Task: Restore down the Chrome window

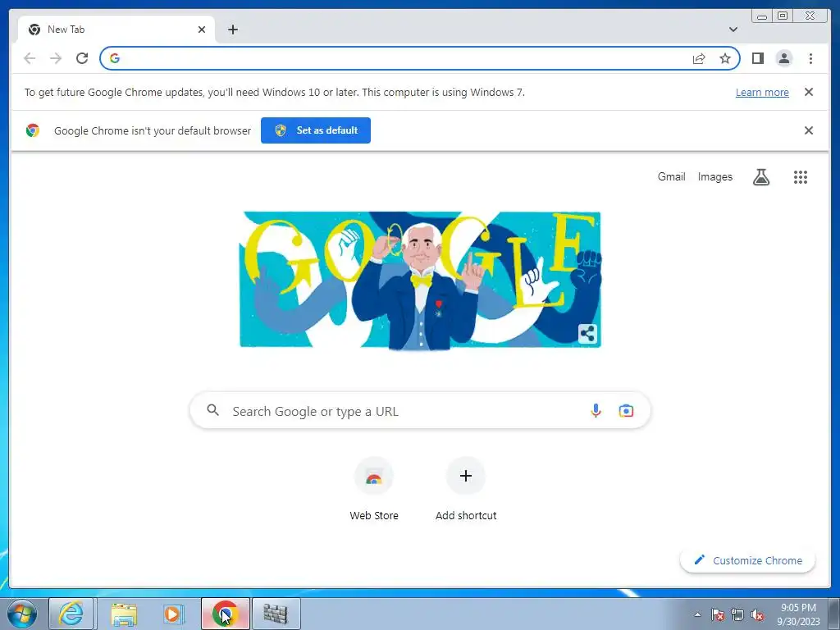Action: pos(782,16)
